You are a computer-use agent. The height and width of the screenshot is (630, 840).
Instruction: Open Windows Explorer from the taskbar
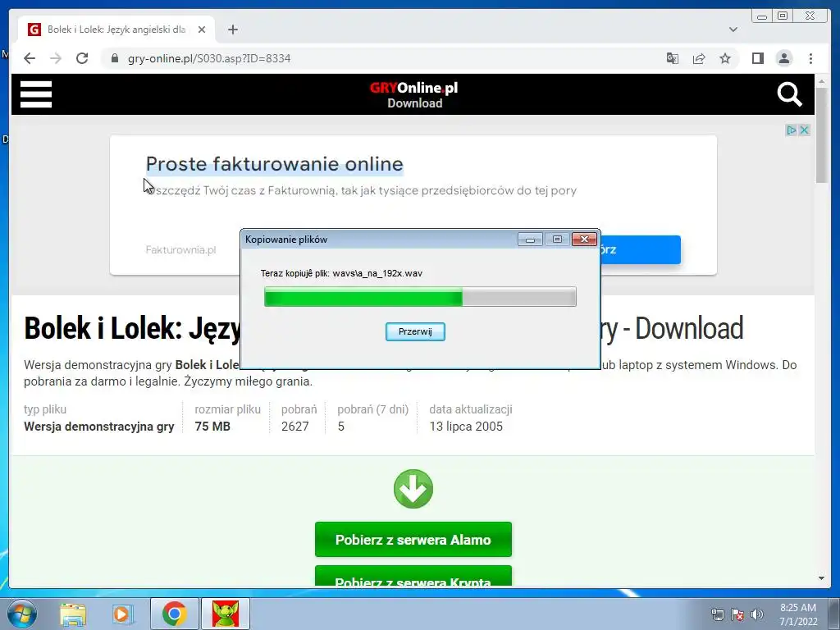[73, 614]
